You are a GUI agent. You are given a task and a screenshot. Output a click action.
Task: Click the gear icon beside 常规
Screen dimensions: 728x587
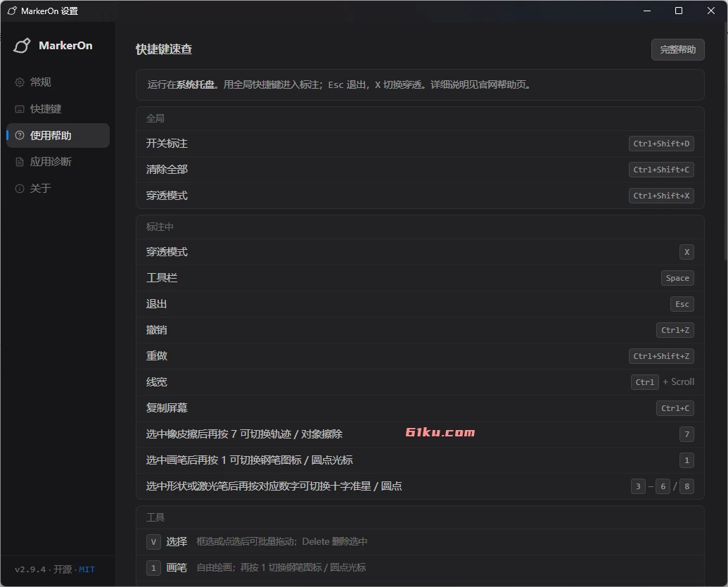click(20, 82)
